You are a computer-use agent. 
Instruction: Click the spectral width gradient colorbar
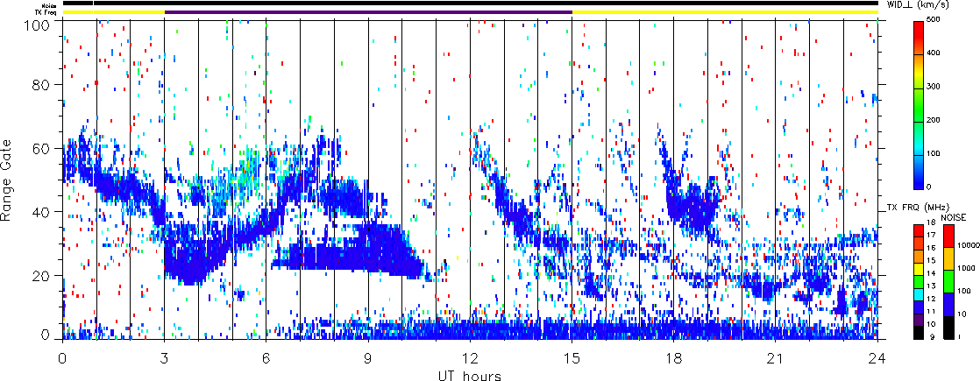point(918,105)
